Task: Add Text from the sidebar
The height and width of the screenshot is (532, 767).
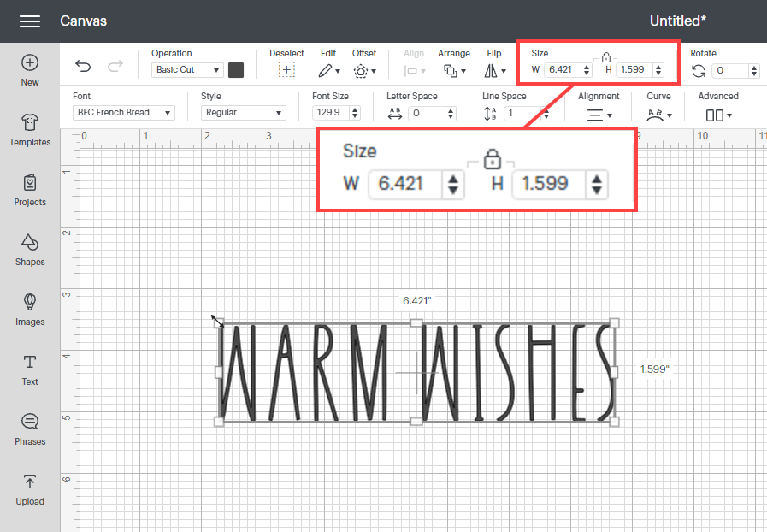Action: tap(30, 370)
